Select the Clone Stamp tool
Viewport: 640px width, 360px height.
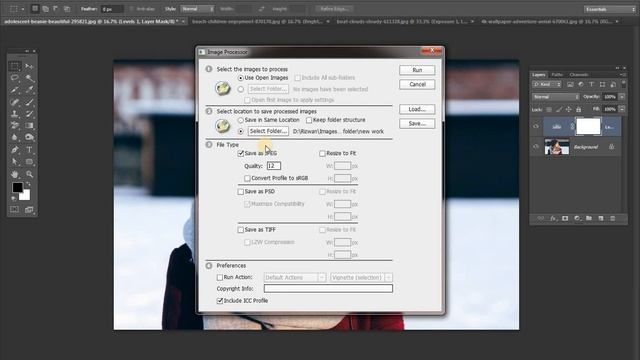[x=15, y=114]
